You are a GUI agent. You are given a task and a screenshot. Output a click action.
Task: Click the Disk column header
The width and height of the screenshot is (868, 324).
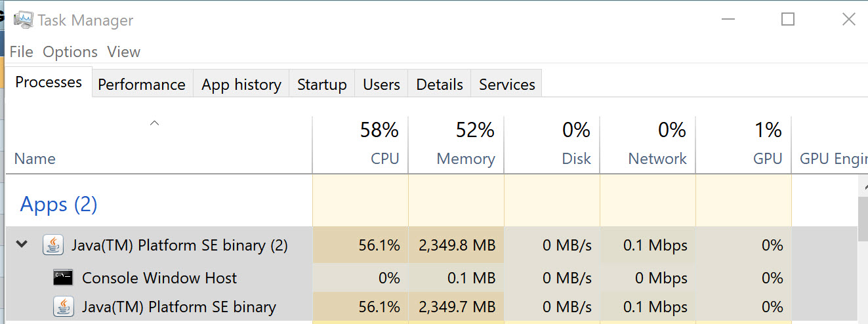(x=576, y=159)
